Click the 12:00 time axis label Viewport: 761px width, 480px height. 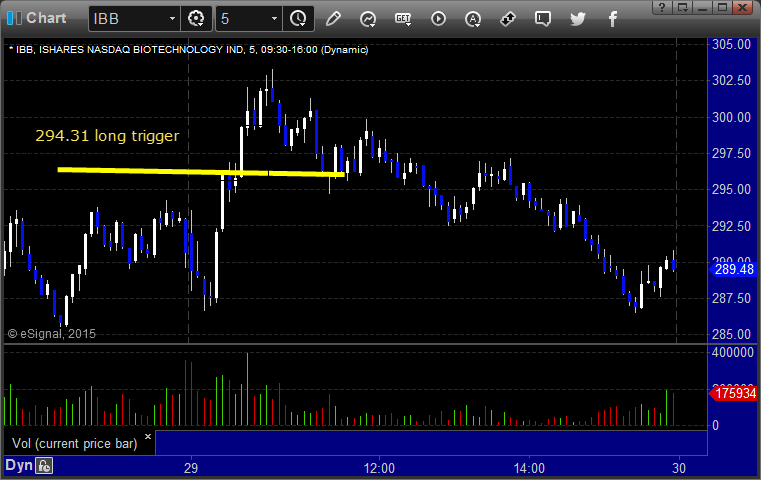pyautogui.click(x=379, y=468)
